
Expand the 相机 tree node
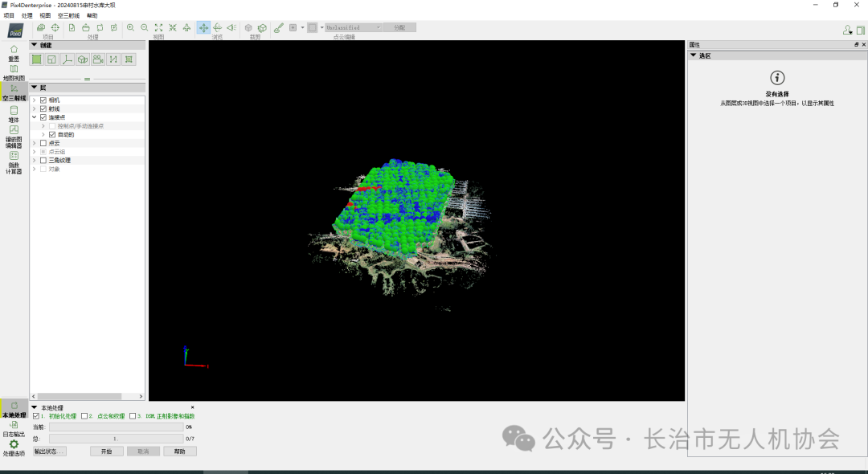click(35, 100)
